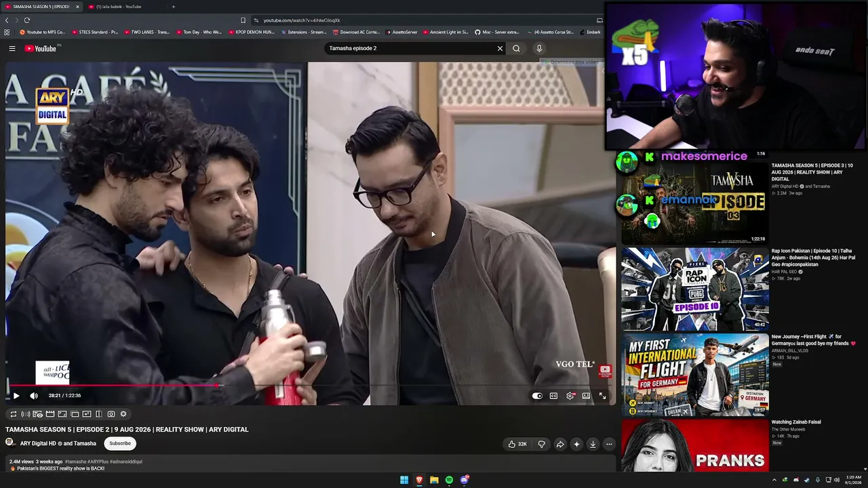Open the PRANKS video thumbnail
Image resolution: width=868 pixels, height=488 pixels.
[695, 445]
